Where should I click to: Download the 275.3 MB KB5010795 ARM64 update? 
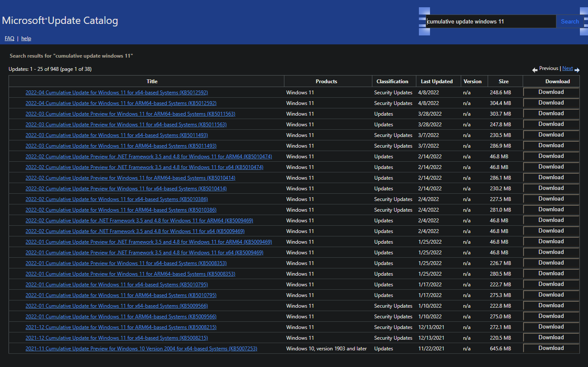pyautogui.click(x=551, y=295)
